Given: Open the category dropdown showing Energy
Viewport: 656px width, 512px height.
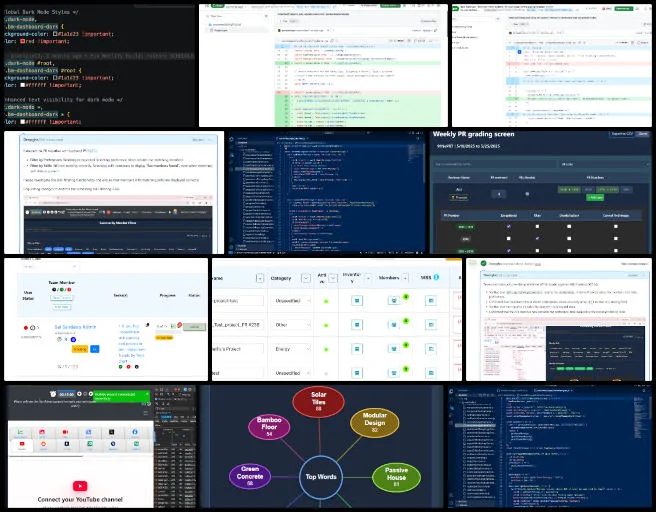Looking at the screenshot, I should coord(290,349).
